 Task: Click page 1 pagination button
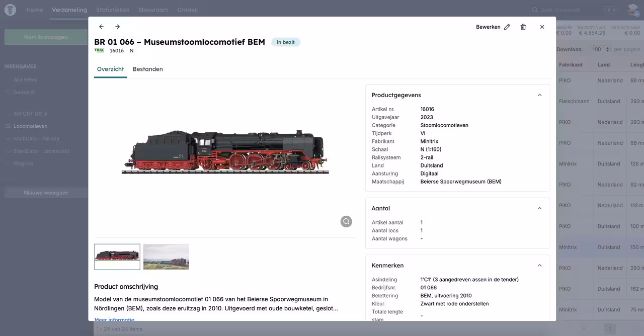[610, 329]
